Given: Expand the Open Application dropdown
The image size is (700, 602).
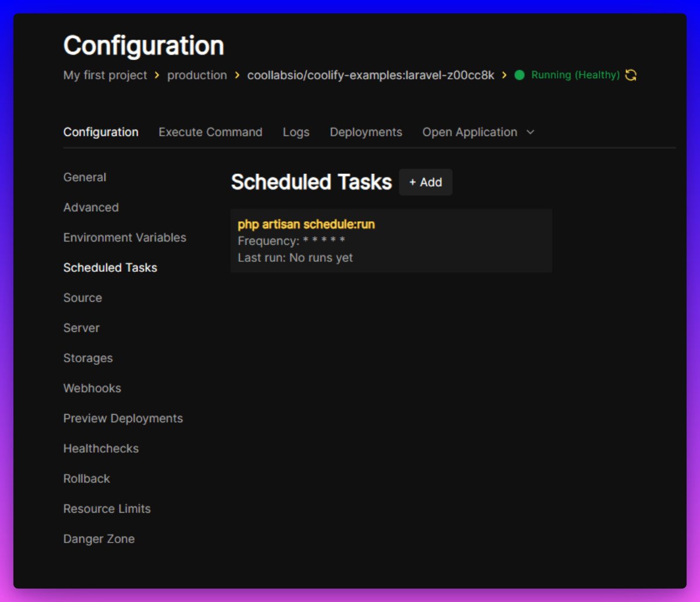Looking at the screenshot, I should (469, 132).
